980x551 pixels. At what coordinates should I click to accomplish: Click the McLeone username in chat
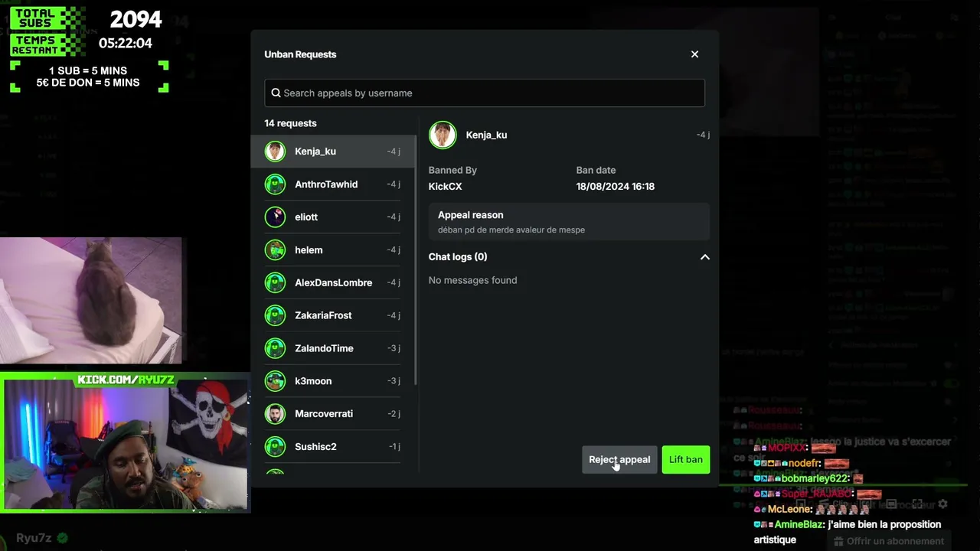click(789, 510)
